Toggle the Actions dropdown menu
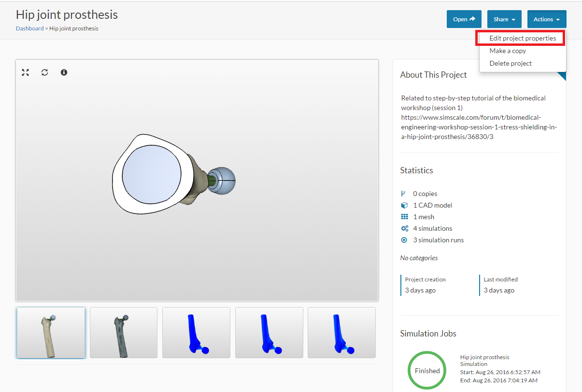This screenshot has height=392, width=582. (x=547, y=19)
